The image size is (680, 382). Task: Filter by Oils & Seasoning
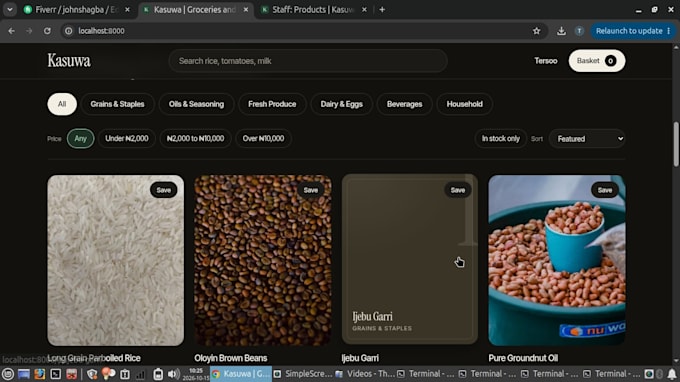click(196, 104)
